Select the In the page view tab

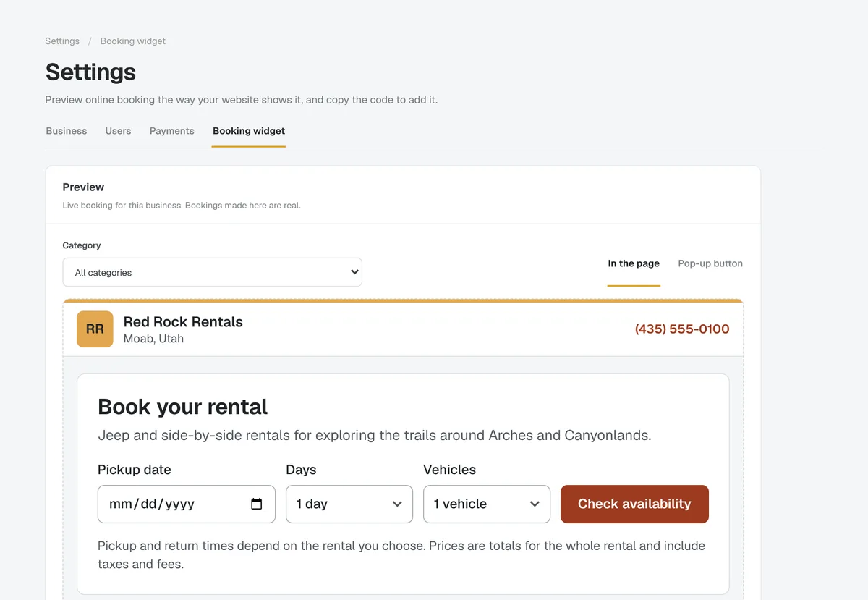tap(634, 263)
